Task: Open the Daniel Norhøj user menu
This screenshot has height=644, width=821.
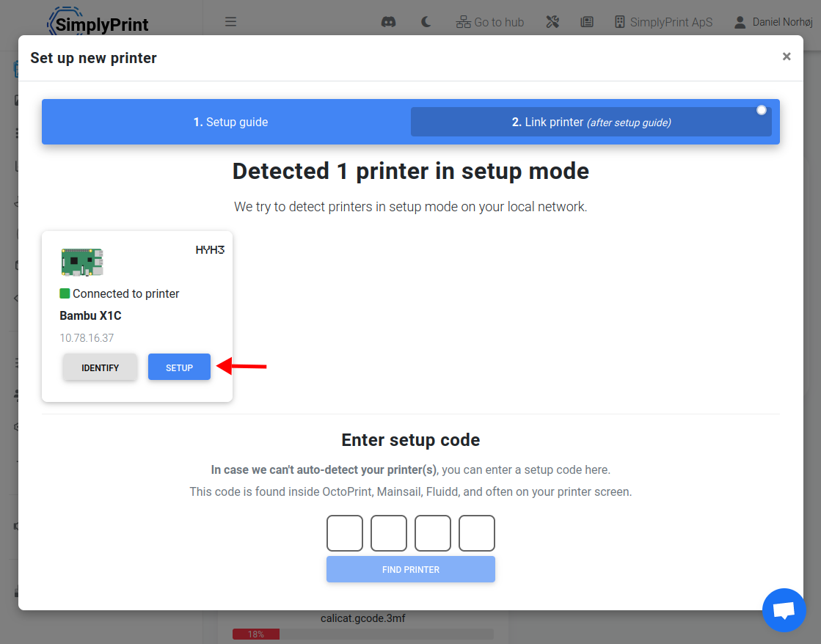Action: [x=773, y=22]
